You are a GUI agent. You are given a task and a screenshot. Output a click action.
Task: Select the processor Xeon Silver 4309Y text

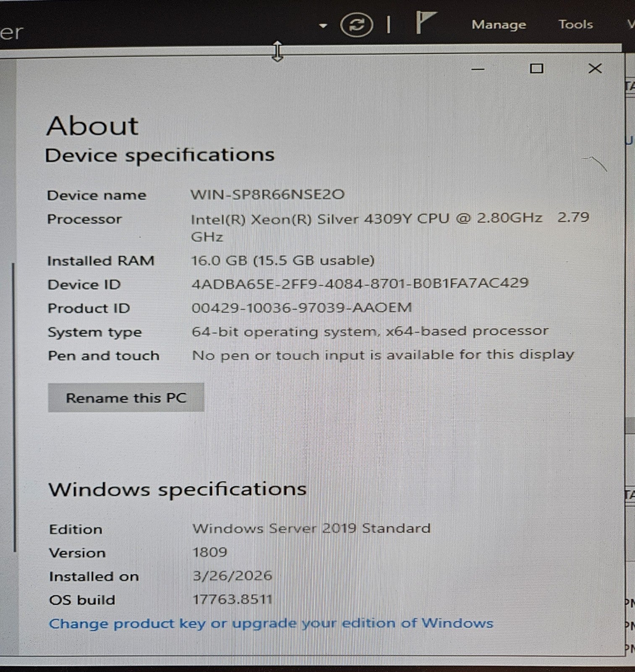pos(390,227)
